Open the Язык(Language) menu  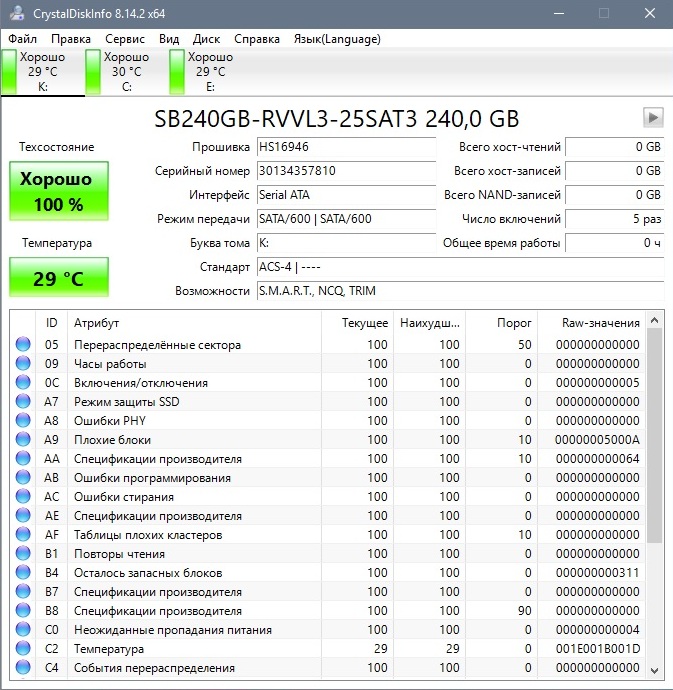pos(337,39)
